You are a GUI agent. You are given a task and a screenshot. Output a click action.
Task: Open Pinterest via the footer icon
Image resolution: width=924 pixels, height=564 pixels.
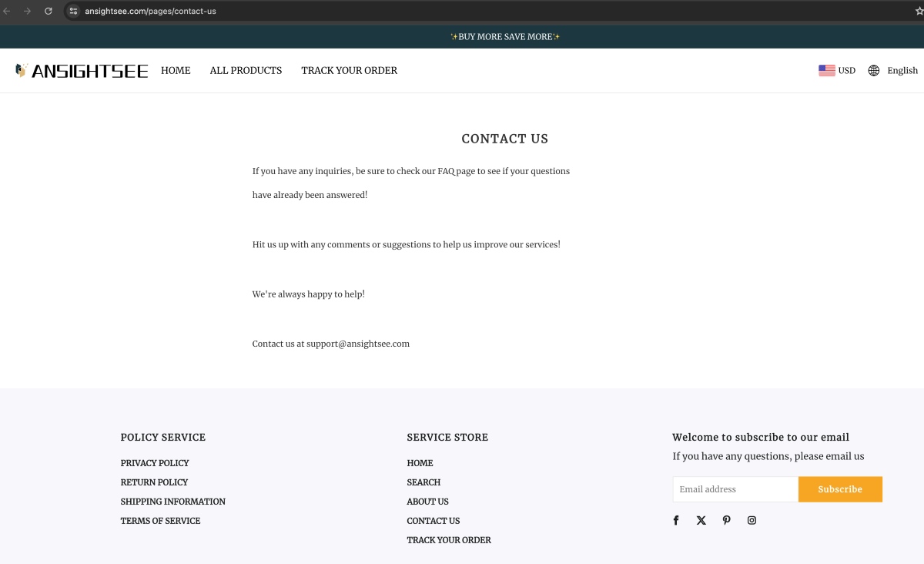727,520
